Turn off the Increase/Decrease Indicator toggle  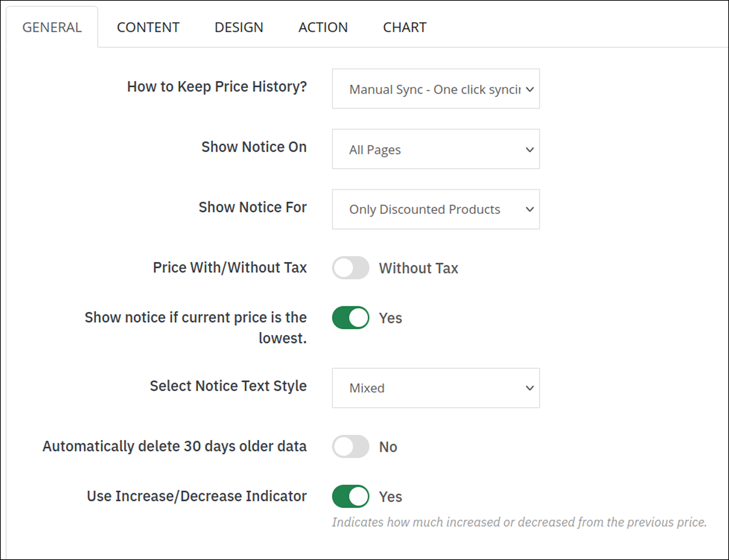pos(351,496)
